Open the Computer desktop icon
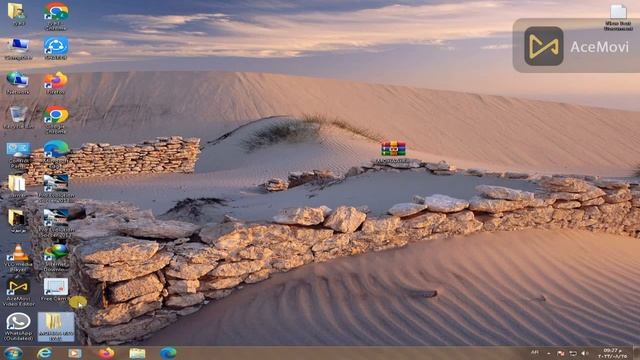This screenshot has height=360, width=640. (18, 48)
